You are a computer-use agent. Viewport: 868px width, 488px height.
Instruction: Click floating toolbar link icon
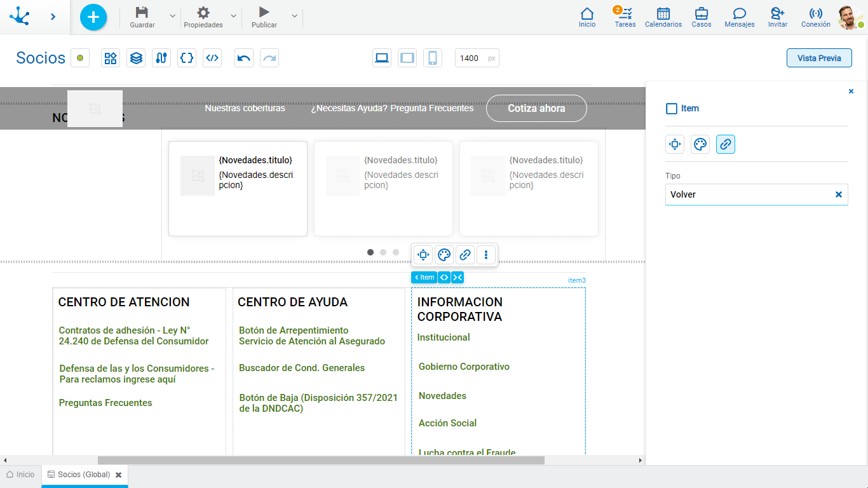click(465, 255)
